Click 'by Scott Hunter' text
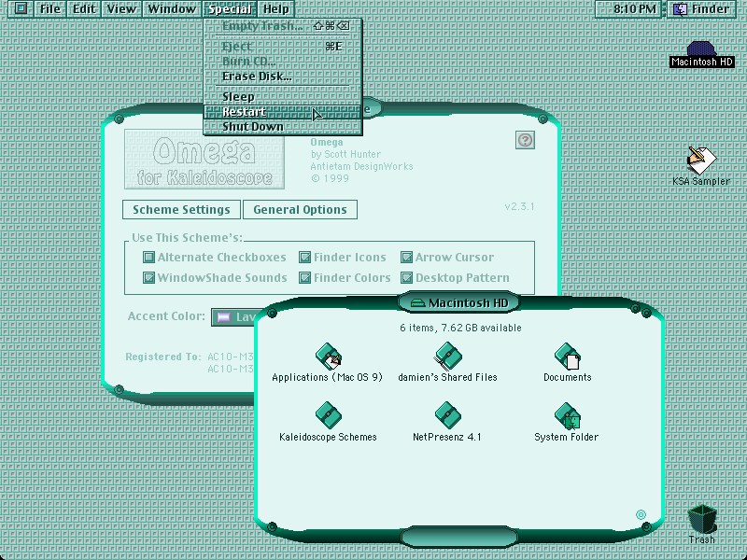 pos(345,154)
